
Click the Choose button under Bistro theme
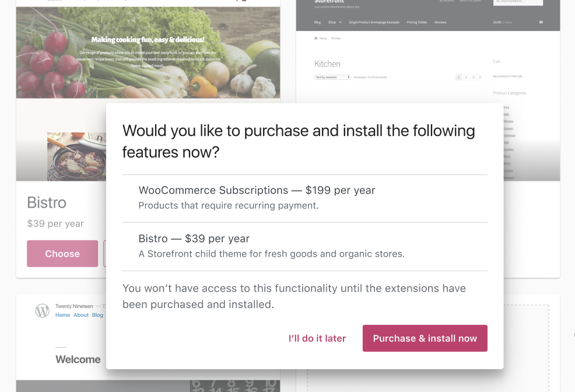[x=62, y=253]
